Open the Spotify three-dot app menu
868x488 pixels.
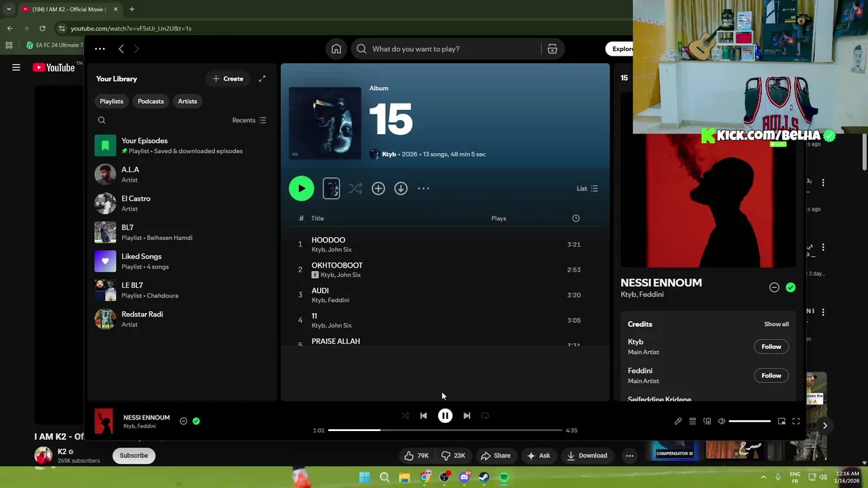(100, 49)
